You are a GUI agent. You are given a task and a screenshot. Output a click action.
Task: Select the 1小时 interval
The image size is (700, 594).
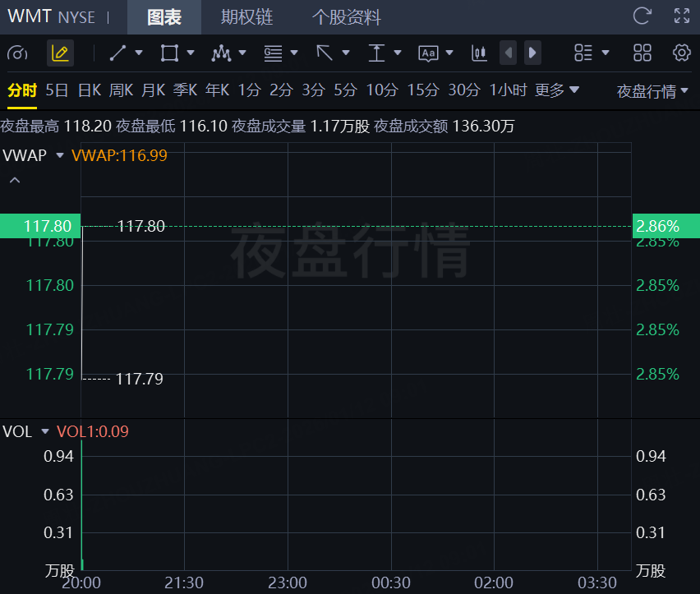click(x=508, y=90)
